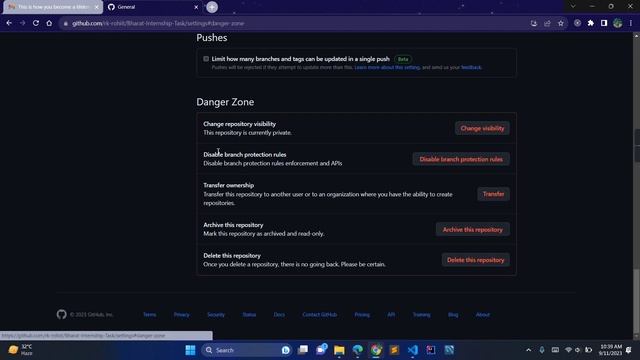This screenshot has width=640, height=360.
Task: Open Sublime Text from the taskbar
Action: [x=394, y=350]
